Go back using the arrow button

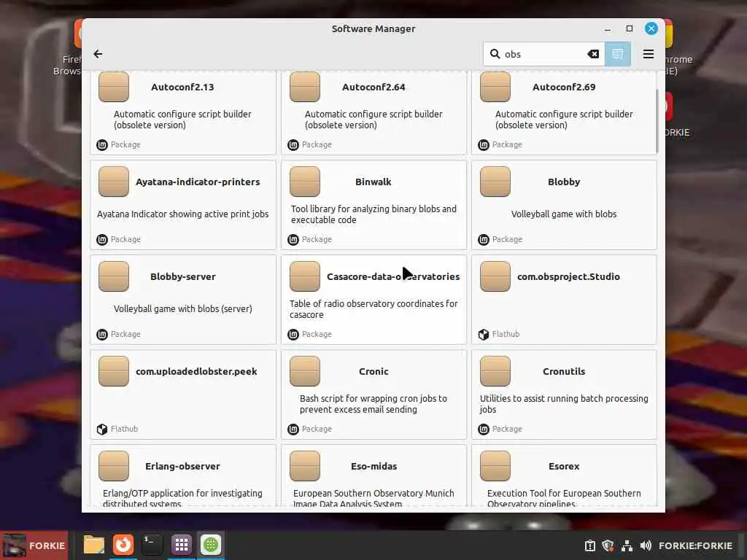[98, 54]
